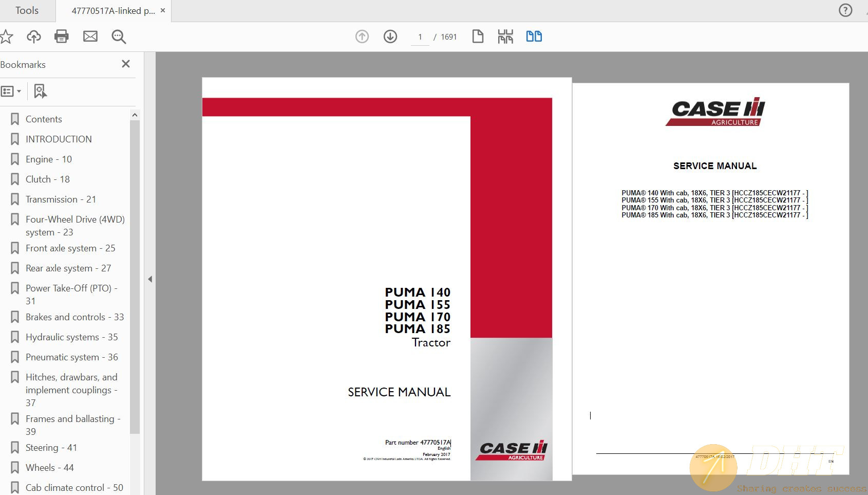
Task: Go to next page arrow
Action: click(x=390, y=36)
